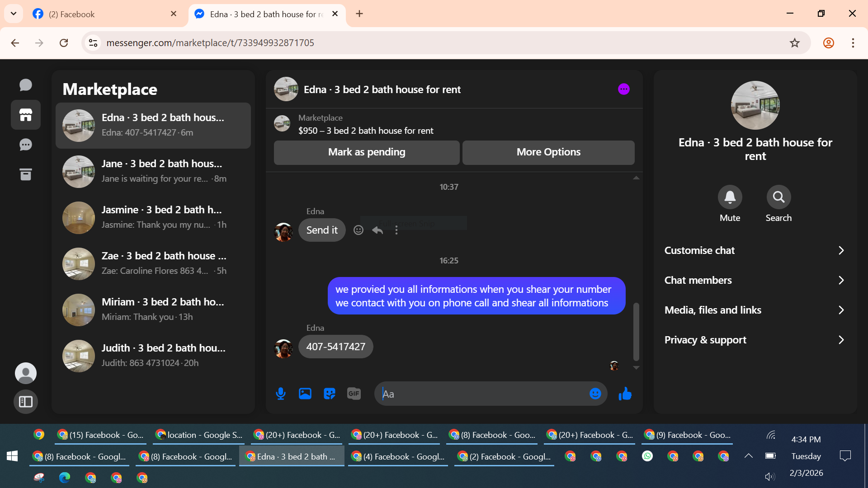This screenshot has width=868, height=488.
Task: Click the More Options button
Action: click(548, 152)
